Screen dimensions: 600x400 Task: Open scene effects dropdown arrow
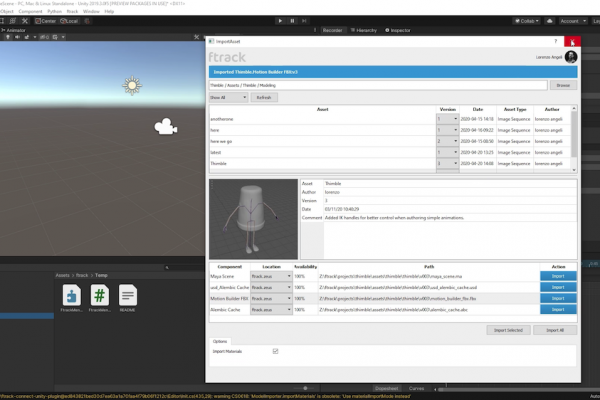[35, 37]
